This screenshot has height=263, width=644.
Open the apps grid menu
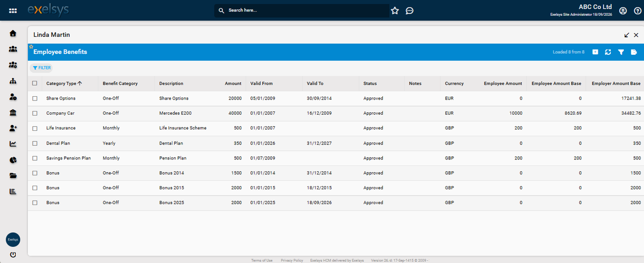(13, 11)
